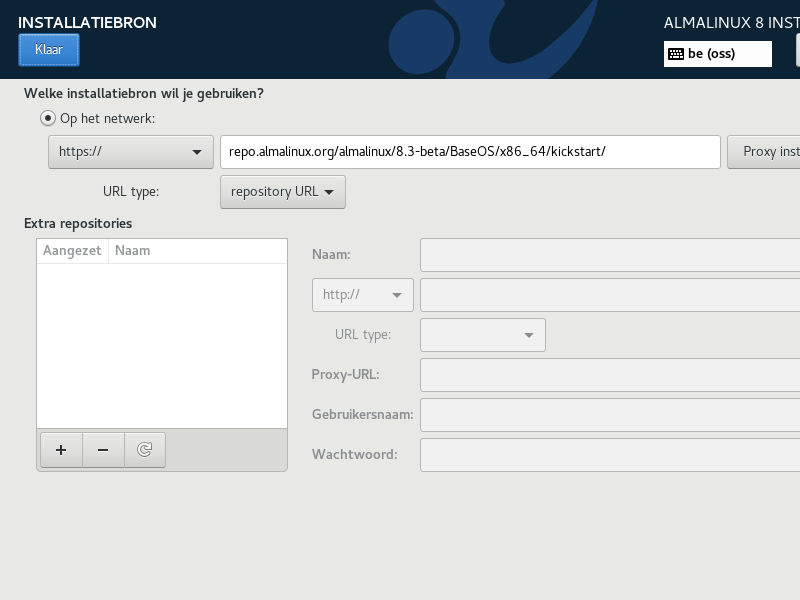Expand the 'repository URL' type dropdown
800x600 pixels.
click(x=282, y=192)
